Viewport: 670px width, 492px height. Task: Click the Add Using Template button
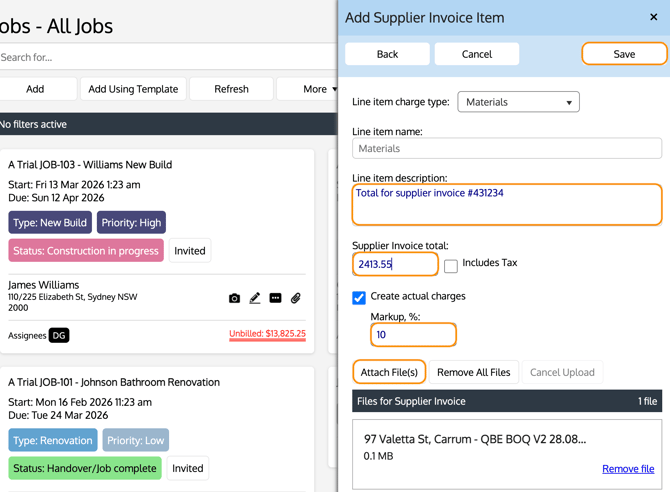133,89
